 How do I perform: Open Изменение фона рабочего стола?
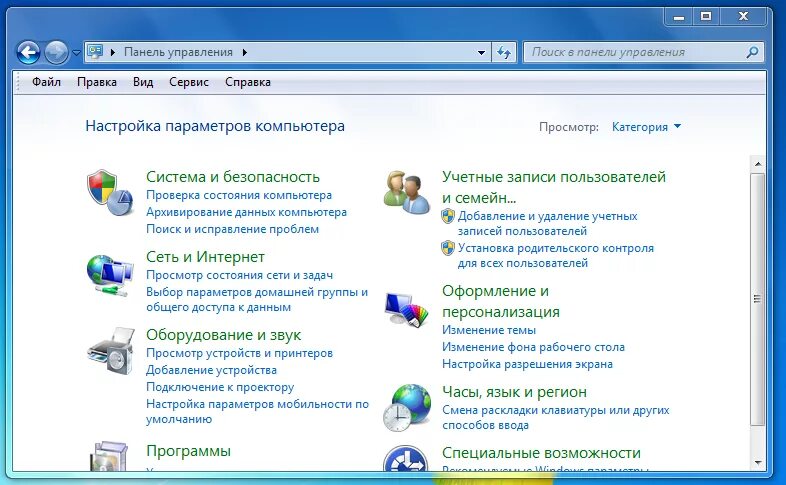tap(533, 347)
